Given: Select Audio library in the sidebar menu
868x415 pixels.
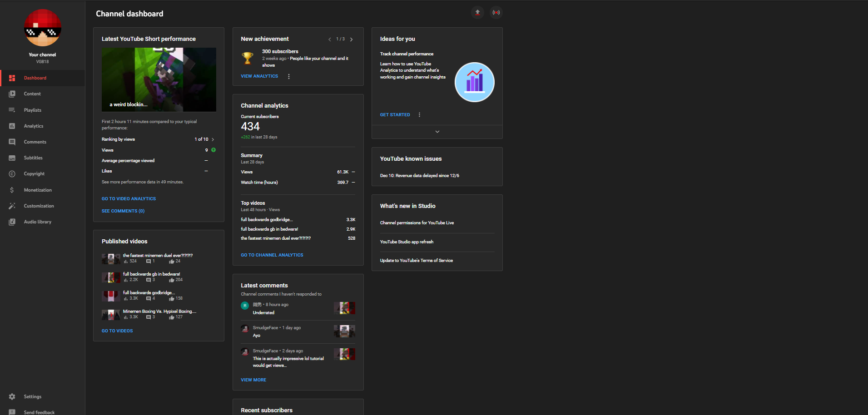Looking at the screenshot, I should click(43, 222).
